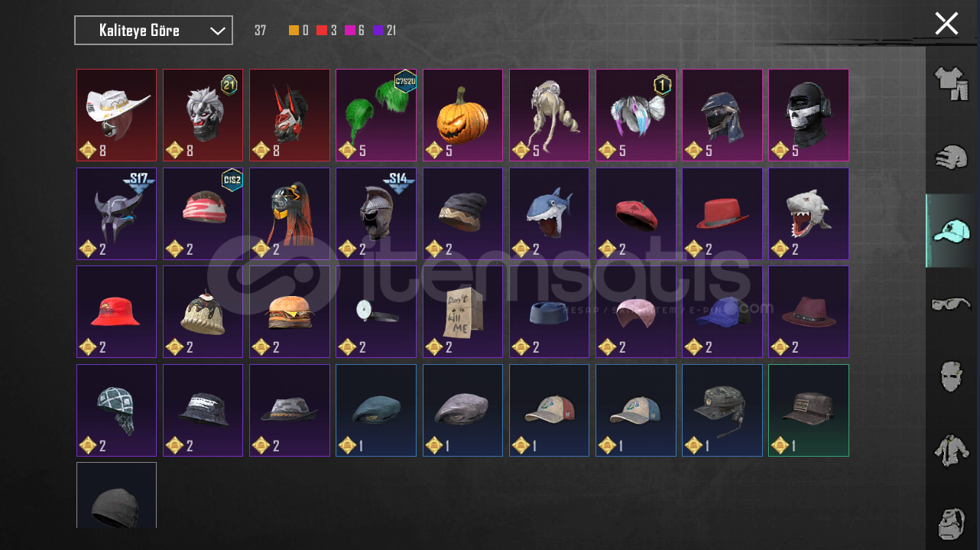Viewport: 980px width, 550px height.
Task: Expand sort options using the chevron arrow
Action: [218, 31]
